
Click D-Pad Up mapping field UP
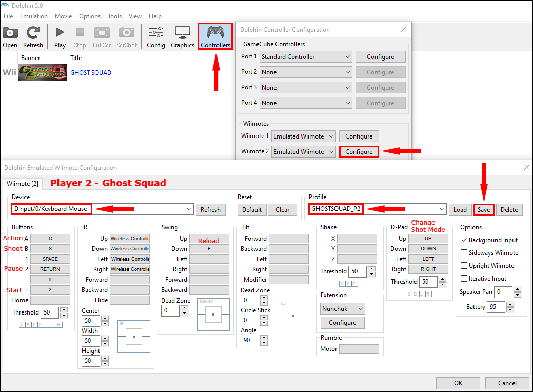click(x=428, y=238)
